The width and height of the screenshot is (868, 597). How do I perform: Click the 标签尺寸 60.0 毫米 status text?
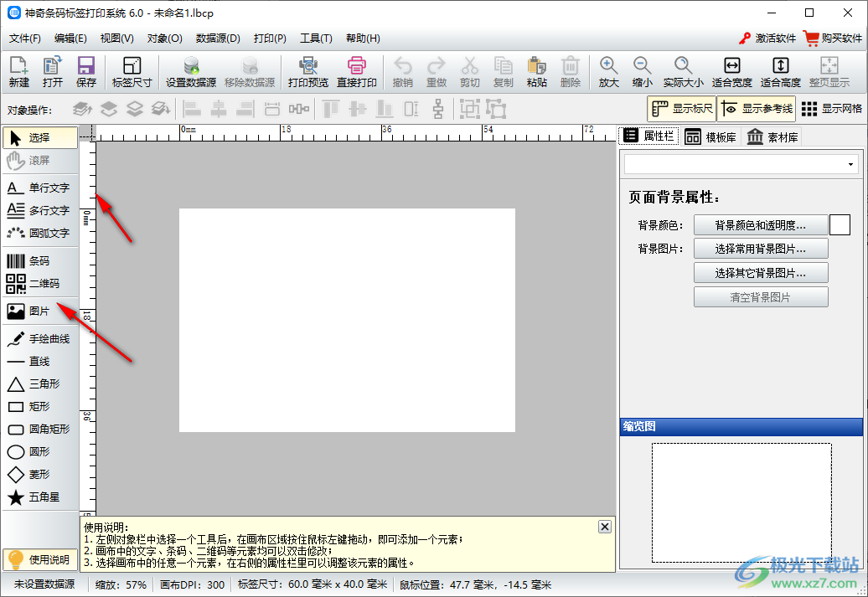(x=313, y=584)
